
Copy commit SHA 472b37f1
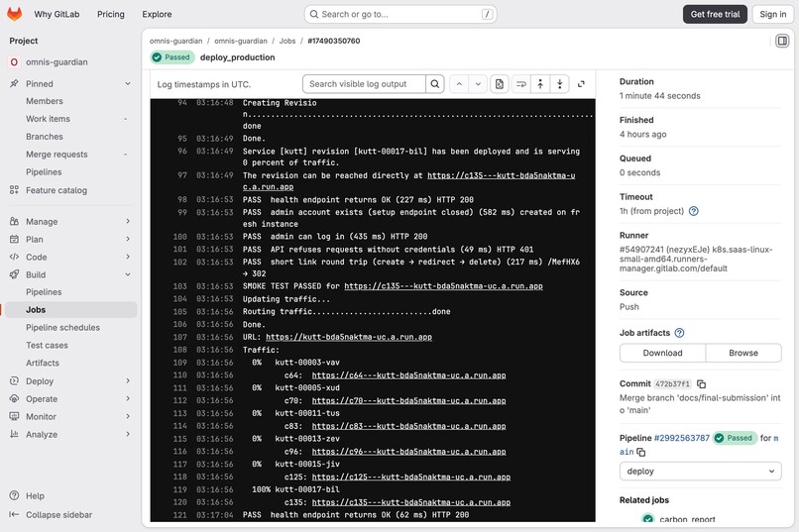[x=701, y=383]
